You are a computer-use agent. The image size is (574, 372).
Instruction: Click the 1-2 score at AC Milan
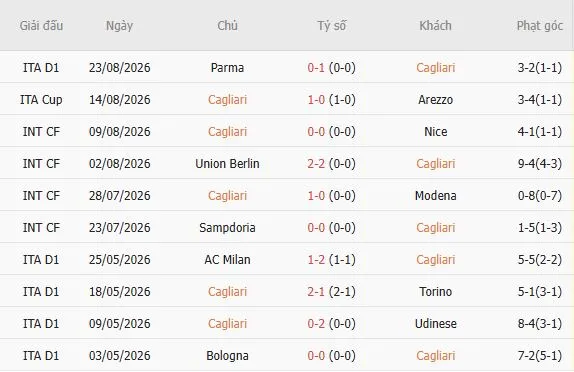316,260
